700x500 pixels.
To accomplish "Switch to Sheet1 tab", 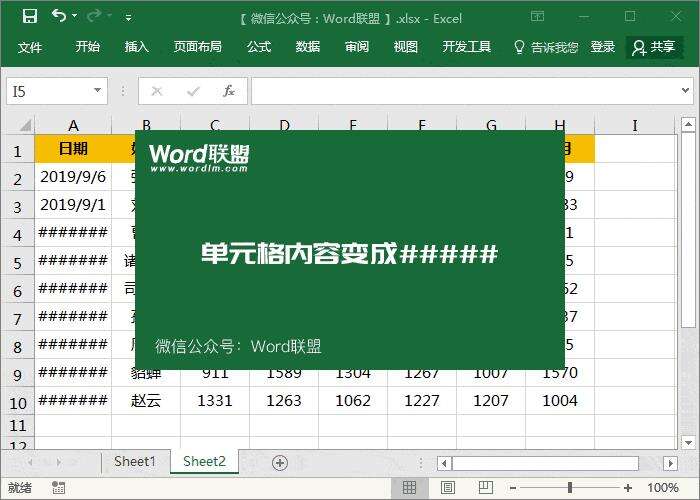I will pos(135,461).
